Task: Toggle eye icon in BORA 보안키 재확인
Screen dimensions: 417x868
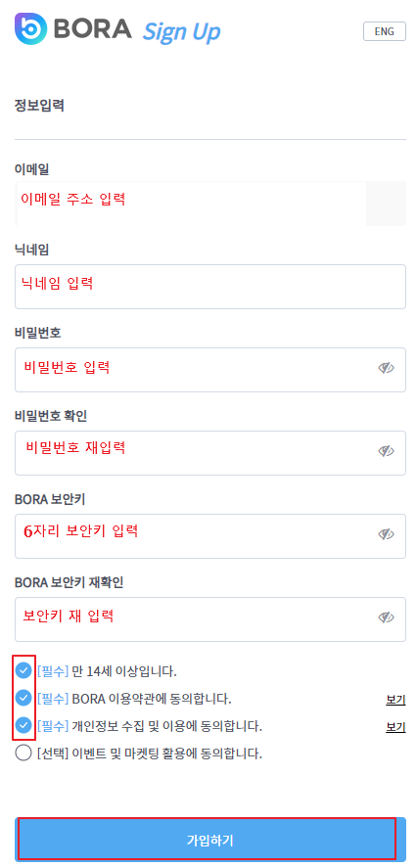Action: pyautogui.click(x=386, y=617)
